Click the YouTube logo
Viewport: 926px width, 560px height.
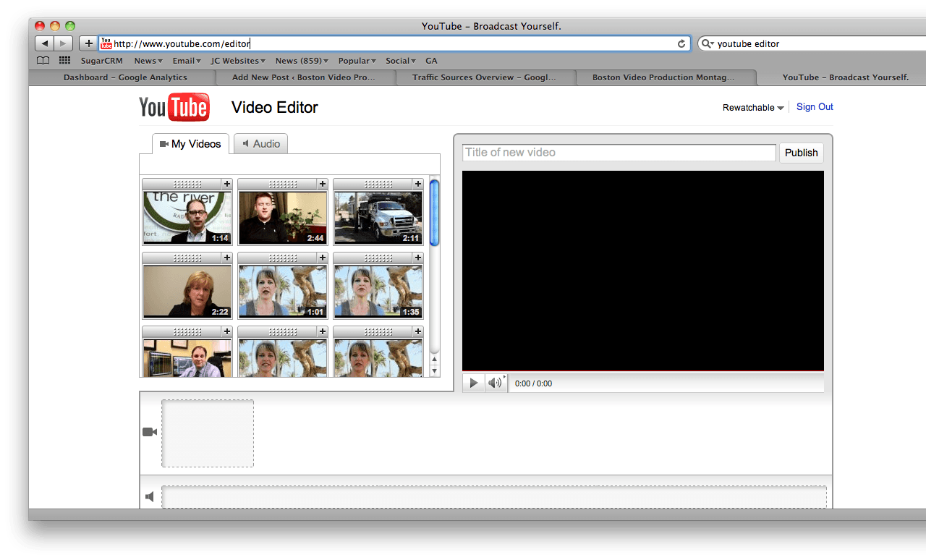pyautogui.click(x=174, y=107)
